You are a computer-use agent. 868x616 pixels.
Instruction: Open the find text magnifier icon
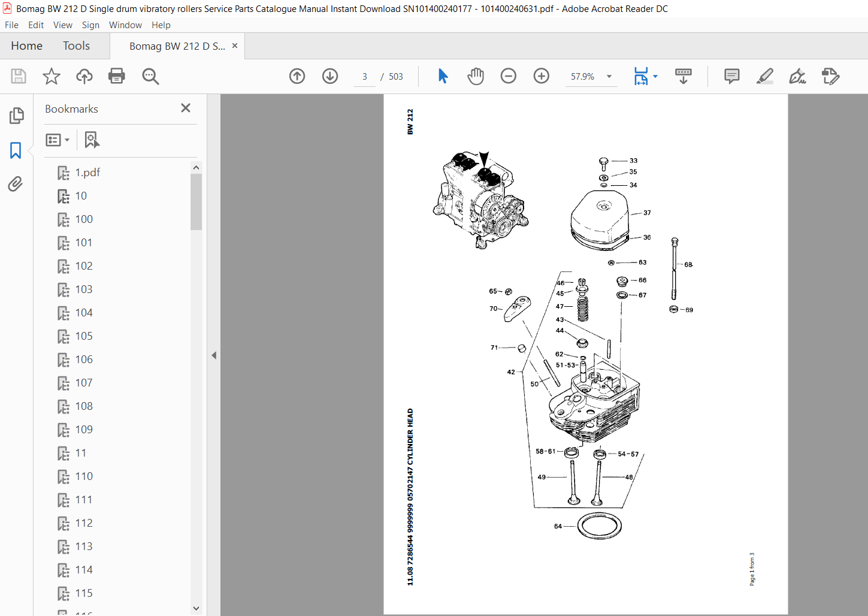click(150, 76)
